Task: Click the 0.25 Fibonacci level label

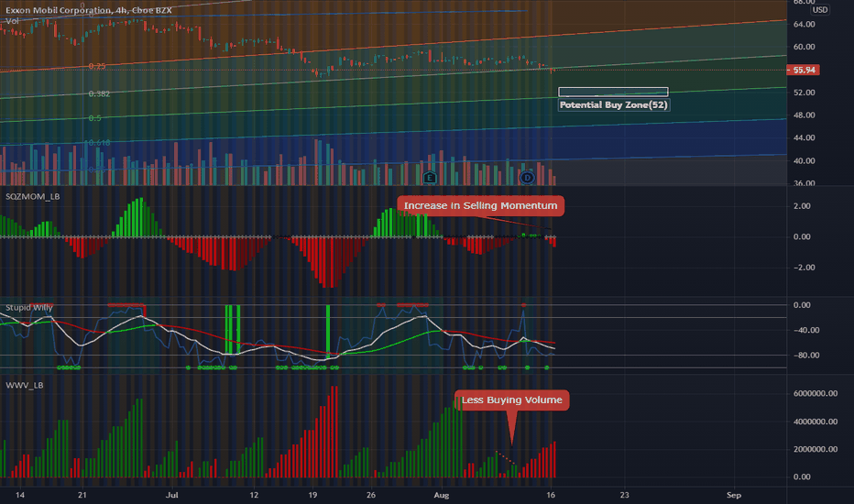Action: (97, 66)
